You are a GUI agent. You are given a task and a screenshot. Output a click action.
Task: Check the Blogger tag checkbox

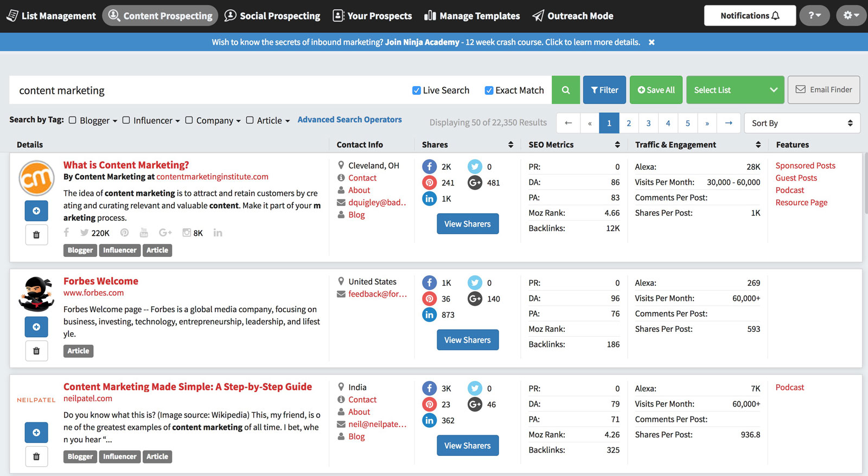click(72, 120)
